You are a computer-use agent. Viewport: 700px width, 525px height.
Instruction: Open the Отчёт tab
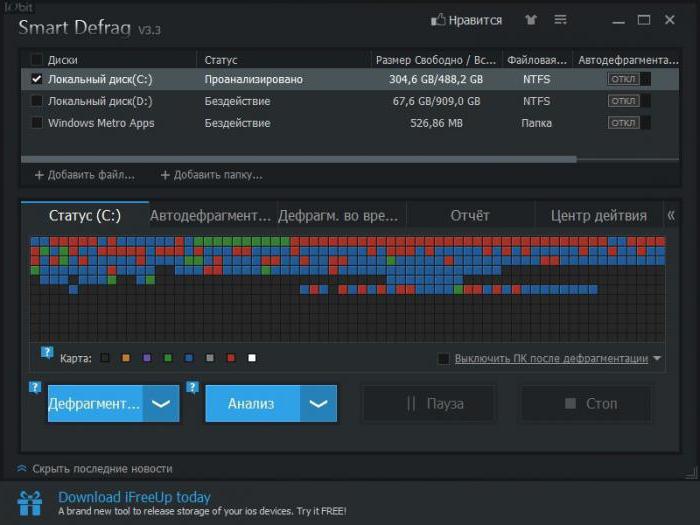[x=470, y=216]
